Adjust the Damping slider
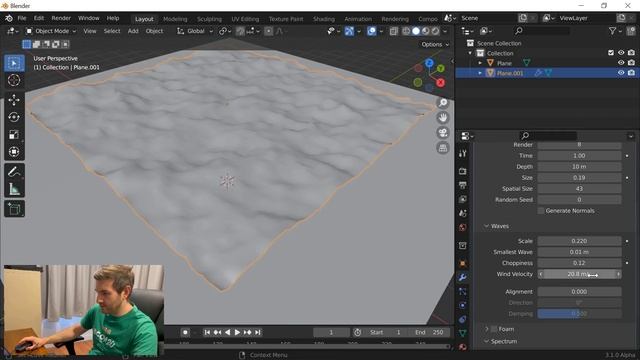 point(579,313)
